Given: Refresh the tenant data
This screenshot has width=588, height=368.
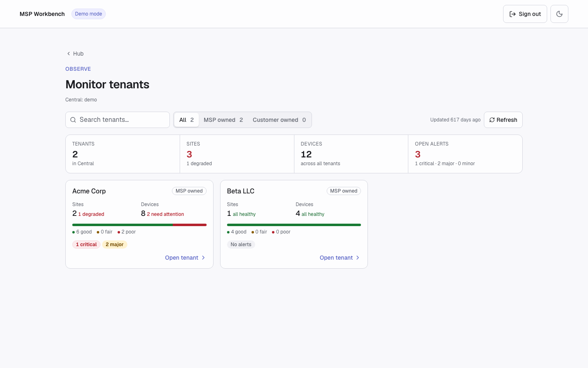Looking at the screenshot, I should pyautogui.click(x=503, y=120).
